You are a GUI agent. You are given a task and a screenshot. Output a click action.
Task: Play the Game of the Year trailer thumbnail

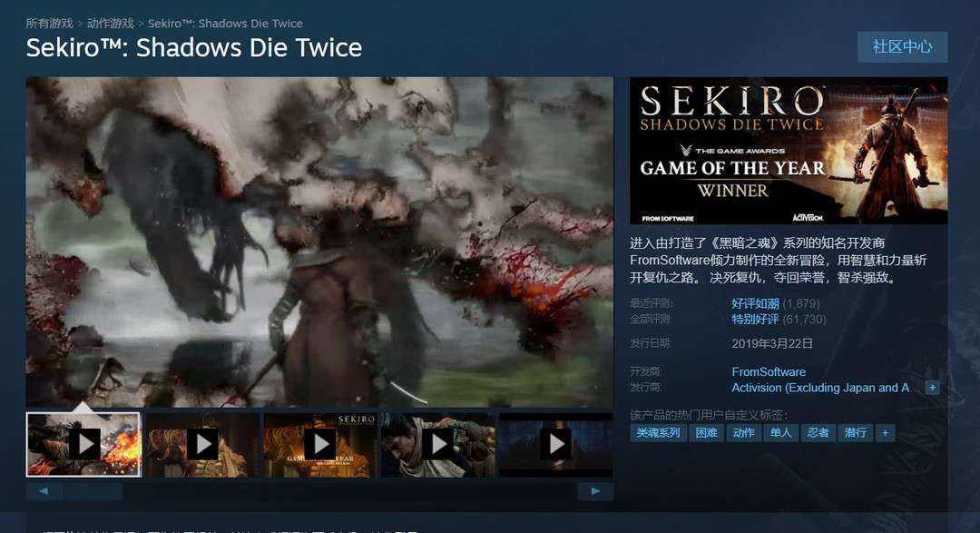tap(320, 444)
